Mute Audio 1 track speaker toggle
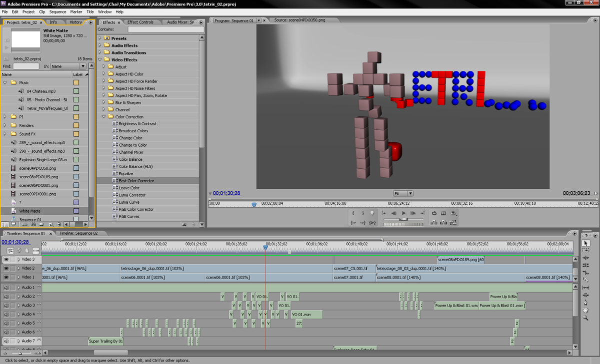This screenshot has height=364, width=600. pyautogui.click(x=6, y=288)
